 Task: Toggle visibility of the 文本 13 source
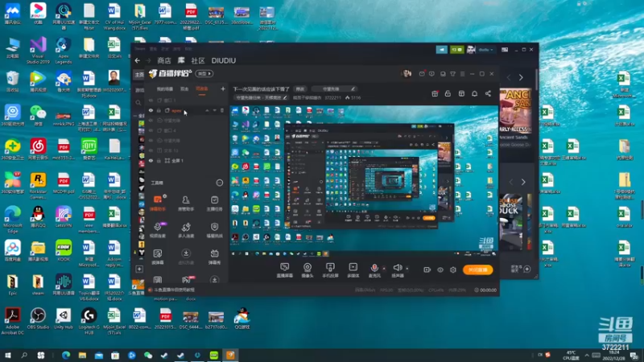point(151,150)
